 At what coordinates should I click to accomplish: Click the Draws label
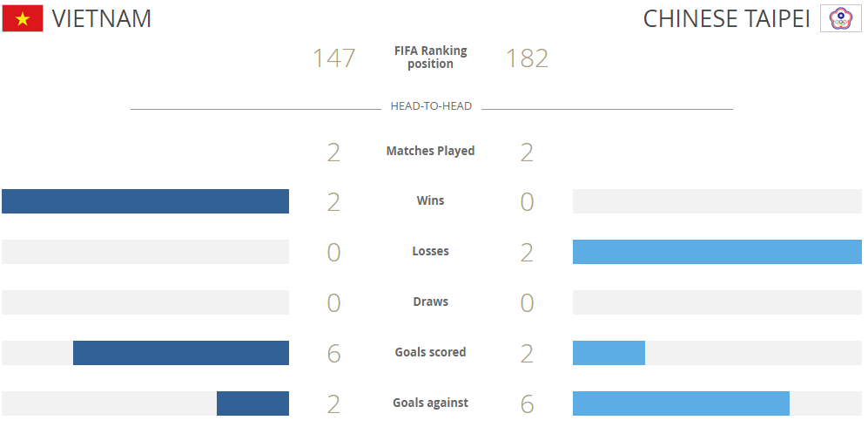(x=430, y=302)
